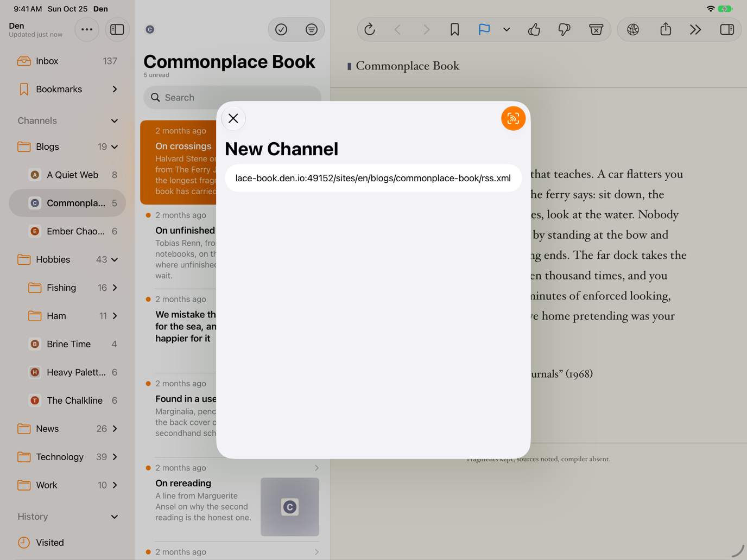
Task: Open the article list filter
Action: click(x=312, y=29)
